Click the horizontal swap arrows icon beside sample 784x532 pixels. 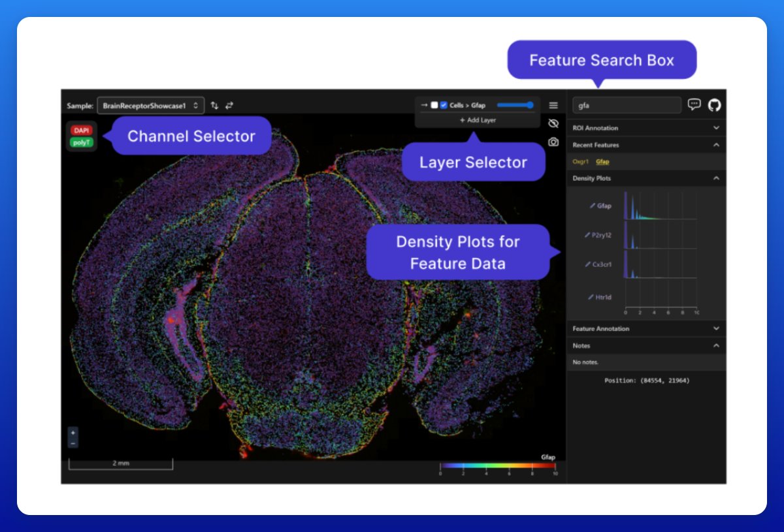tap(229, 105)
